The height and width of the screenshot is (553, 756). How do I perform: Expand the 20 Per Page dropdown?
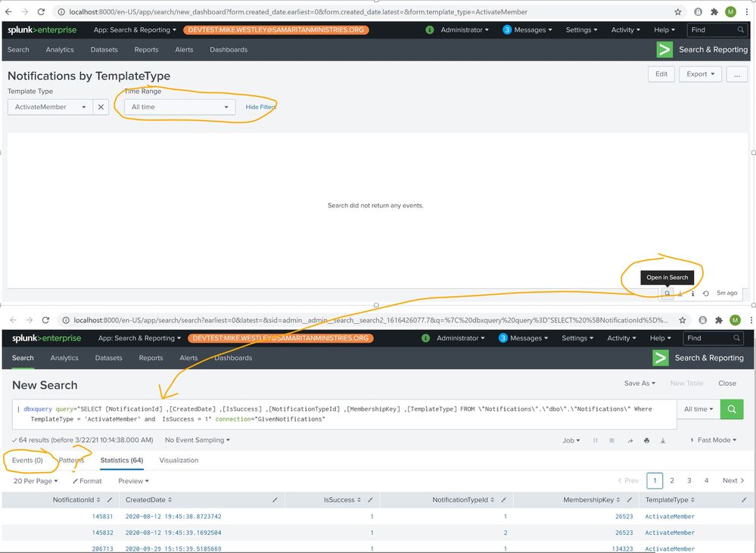[36, 481]
